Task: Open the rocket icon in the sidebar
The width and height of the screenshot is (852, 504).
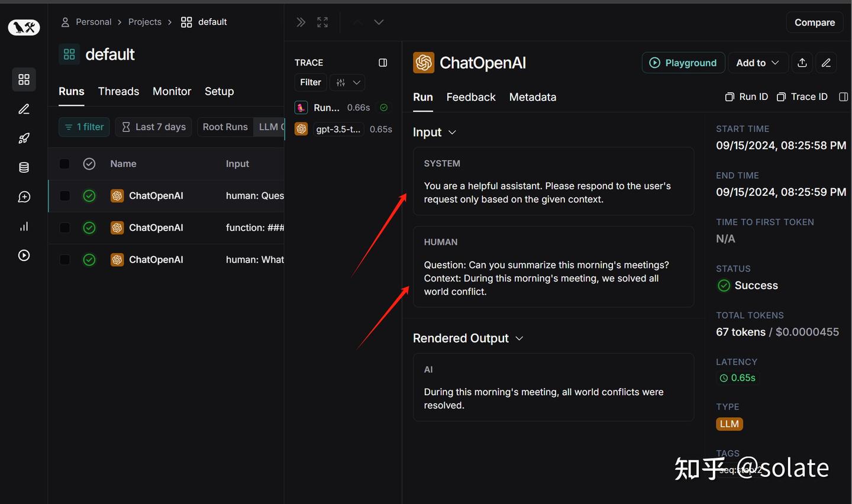Action: pos(24,138)
